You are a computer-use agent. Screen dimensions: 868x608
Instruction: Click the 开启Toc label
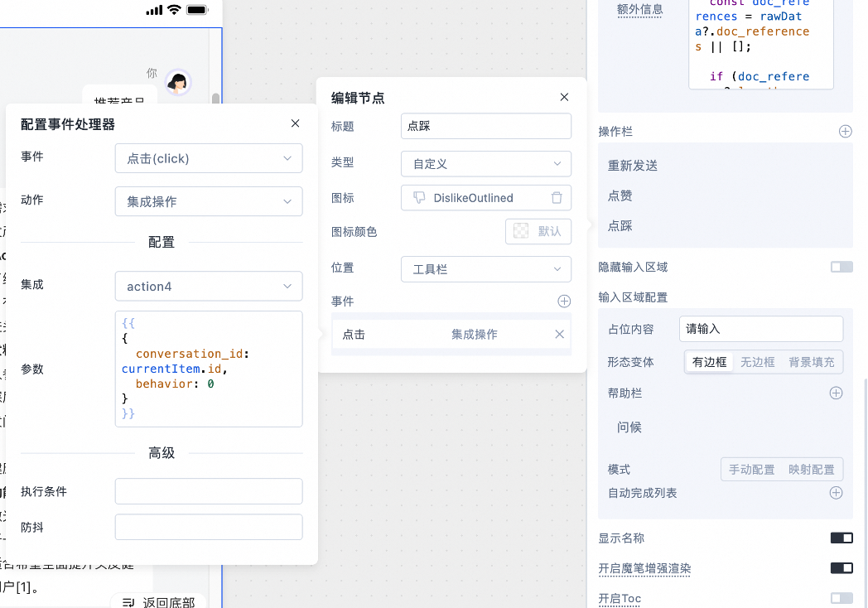tap(620, 599)
